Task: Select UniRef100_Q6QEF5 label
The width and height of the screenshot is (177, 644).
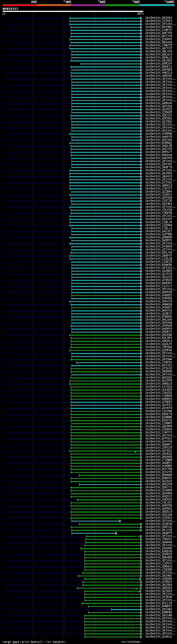Action: point(159,533)
